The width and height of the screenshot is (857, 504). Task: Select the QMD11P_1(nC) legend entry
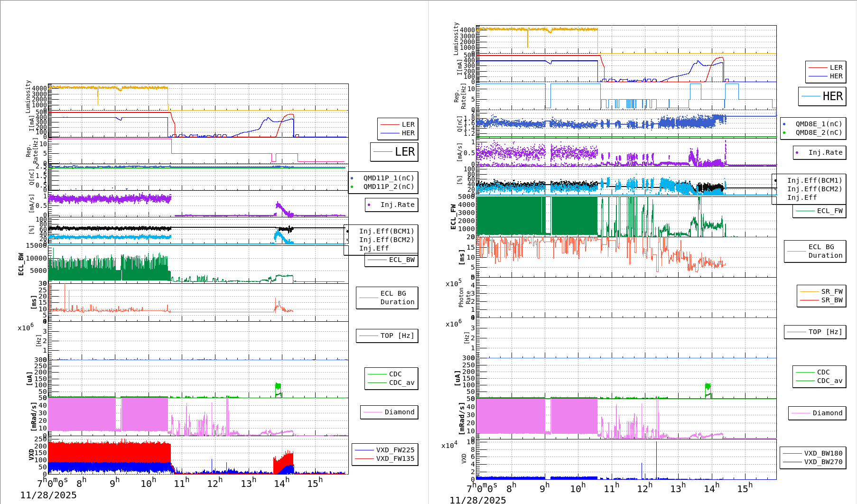tap(388, 178)
